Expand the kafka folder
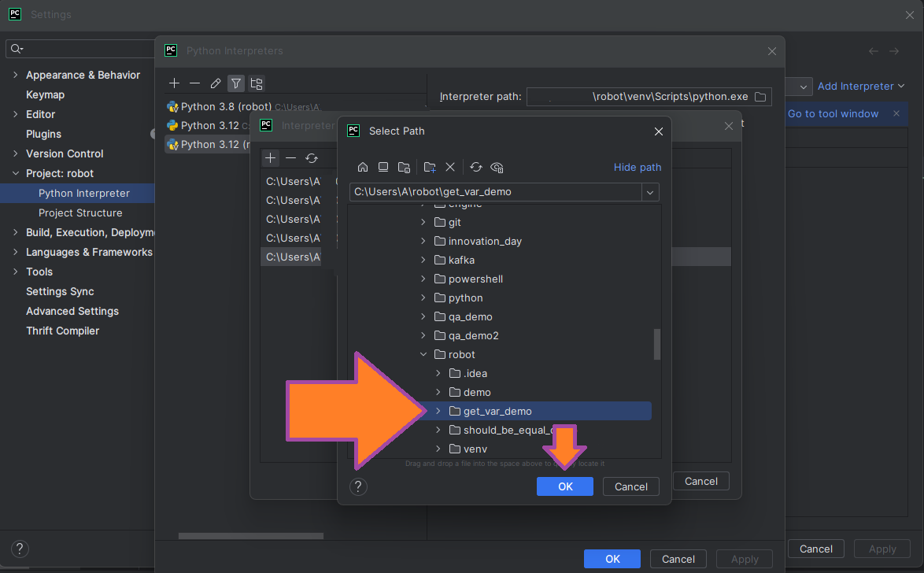Image resolution: width=924 pixels, height=573 pixels. [x=423, y=260]
